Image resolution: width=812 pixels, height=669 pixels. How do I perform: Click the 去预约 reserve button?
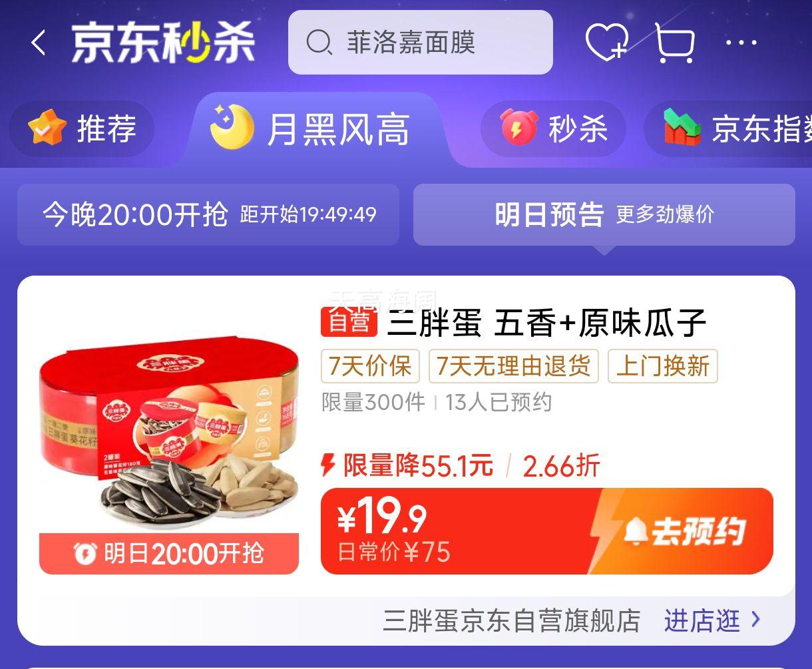686,531
